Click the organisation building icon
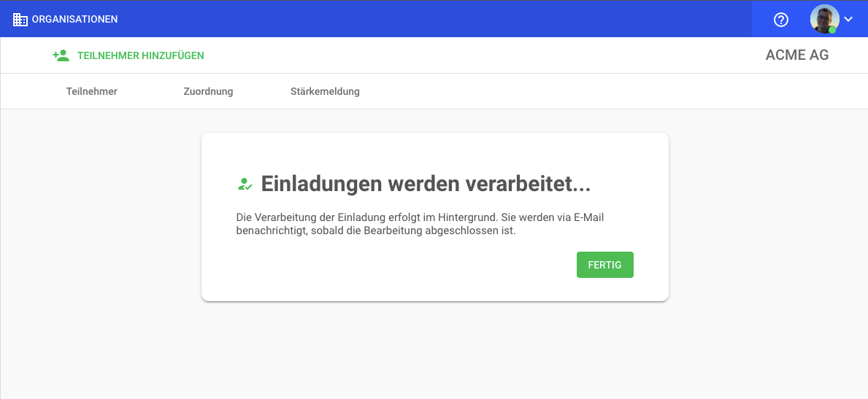 [20, 20]
